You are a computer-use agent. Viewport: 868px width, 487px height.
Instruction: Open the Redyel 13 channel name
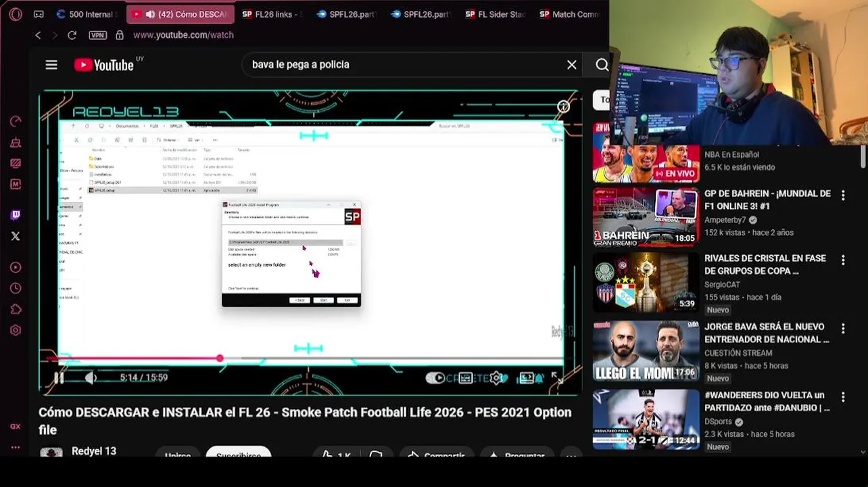tap(94, 451)
